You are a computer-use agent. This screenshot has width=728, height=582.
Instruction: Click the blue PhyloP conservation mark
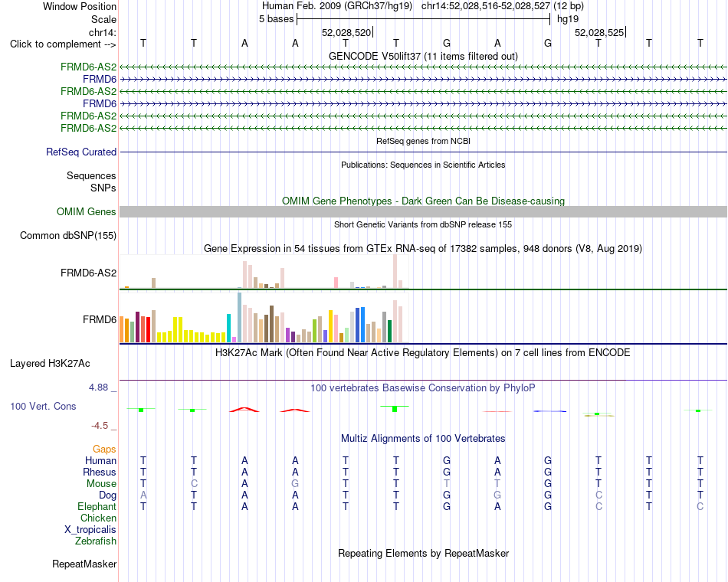[x=549, y=411]
